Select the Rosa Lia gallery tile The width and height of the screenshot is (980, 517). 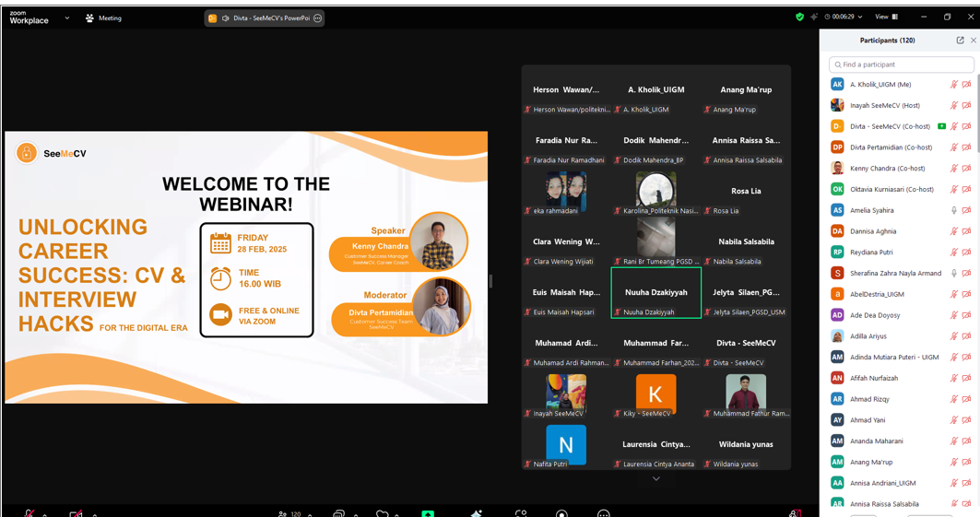click(746, 192)
